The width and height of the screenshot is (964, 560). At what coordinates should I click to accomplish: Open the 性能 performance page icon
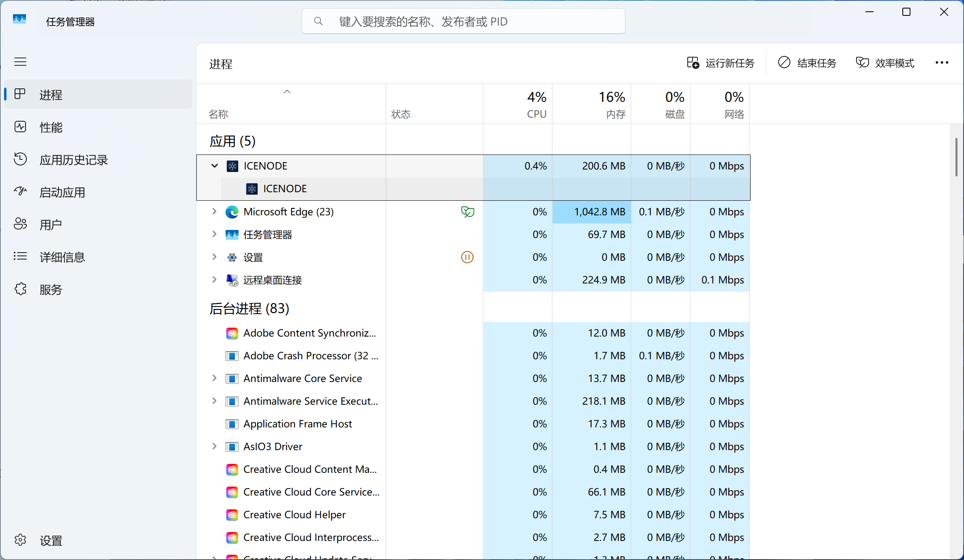pos(20,127)
